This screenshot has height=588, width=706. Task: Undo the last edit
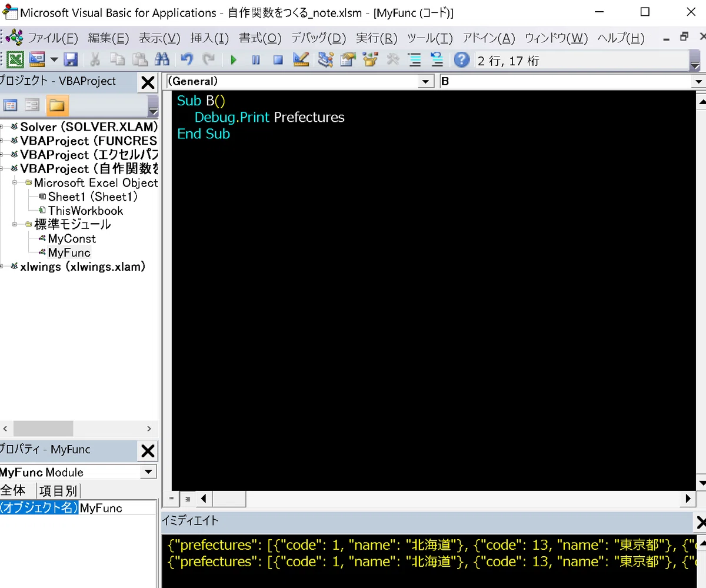coord(187,59)
